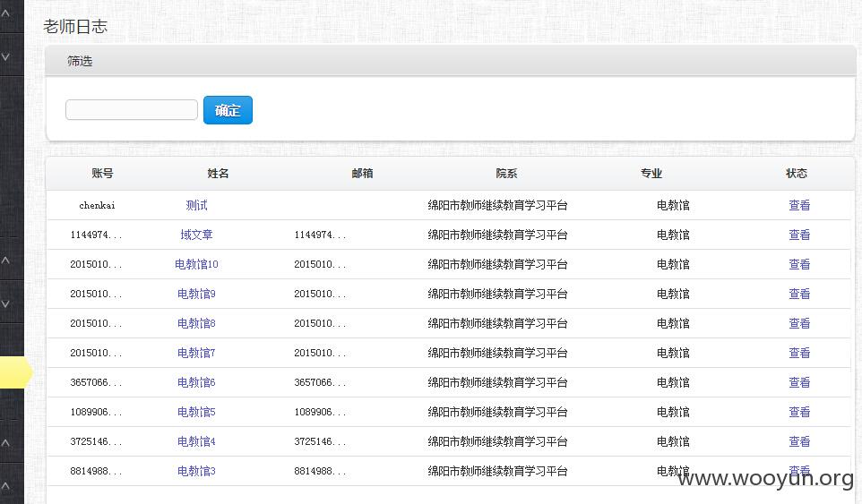Click account 1089906... in the 电教馆5 row

click(x=96, y=413)
